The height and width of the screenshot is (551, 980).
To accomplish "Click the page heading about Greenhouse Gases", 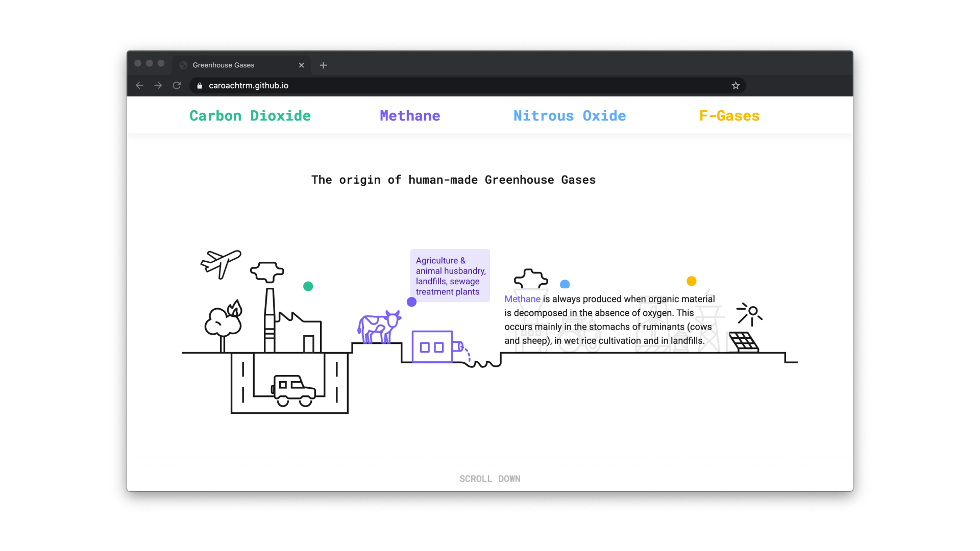I will [453, 180].
